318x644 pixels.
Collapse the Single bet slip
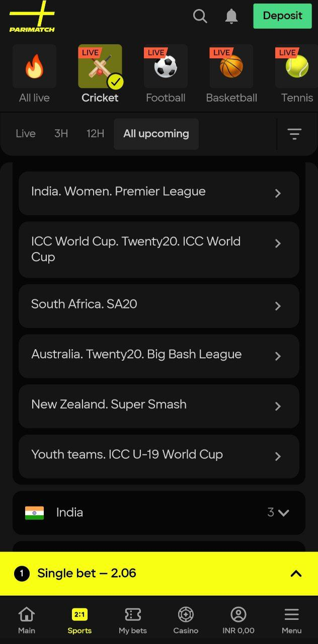[x=296, y=573]
